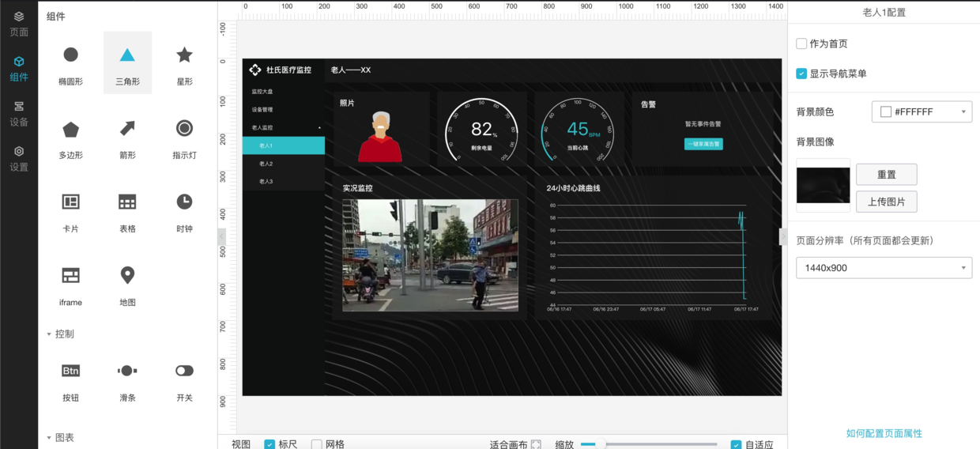Toggle the 标尺 ruler checkbox

tap(269, 444)
